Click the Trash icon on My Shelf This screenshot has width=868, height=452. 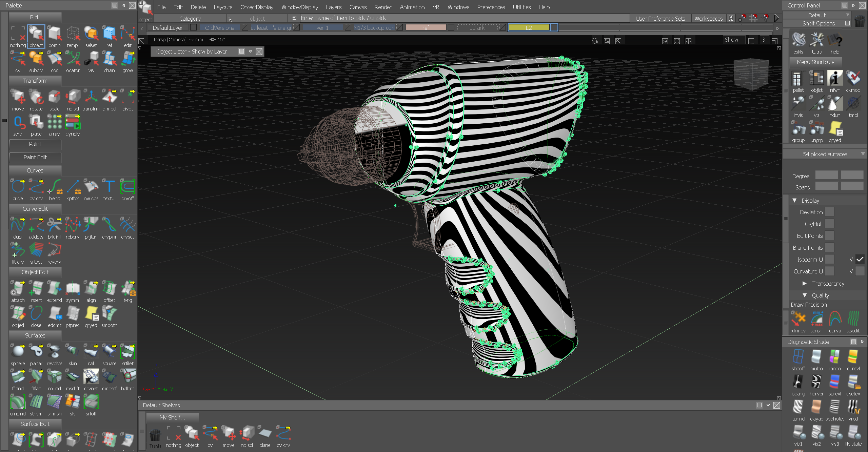155,435
